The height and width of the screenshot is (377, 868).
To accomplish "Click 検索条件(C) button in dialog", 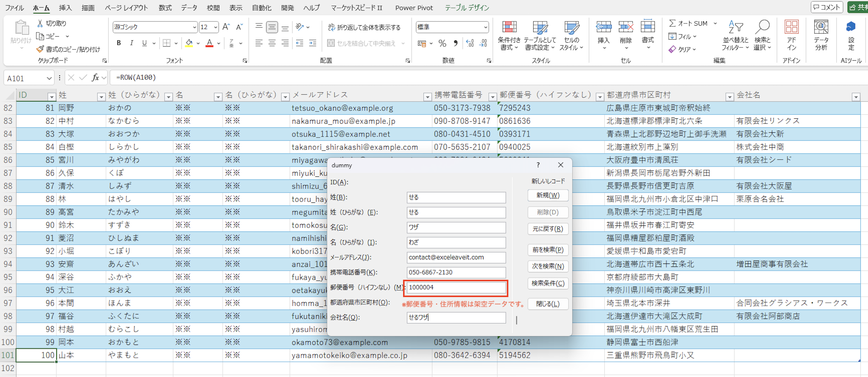I will pos(548,283).
